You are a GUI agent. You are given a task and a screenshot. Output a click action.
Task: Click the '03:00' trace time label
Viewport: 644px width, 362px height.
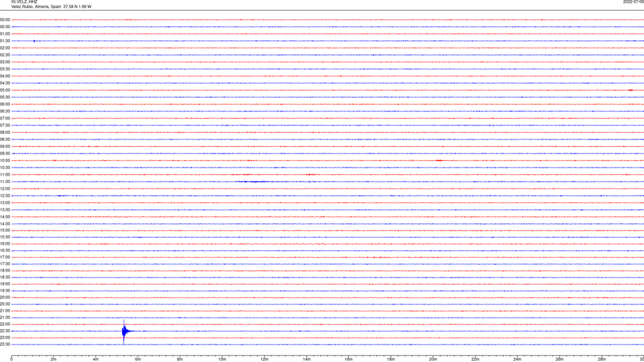click(5, 62)
